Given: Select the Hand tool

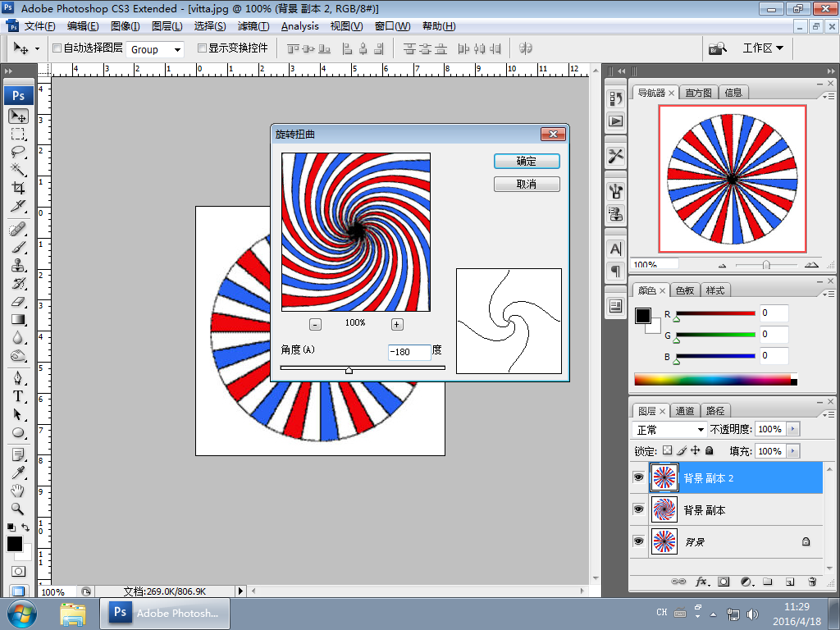Looking at the screenshot, I should (x=18, y=491).
